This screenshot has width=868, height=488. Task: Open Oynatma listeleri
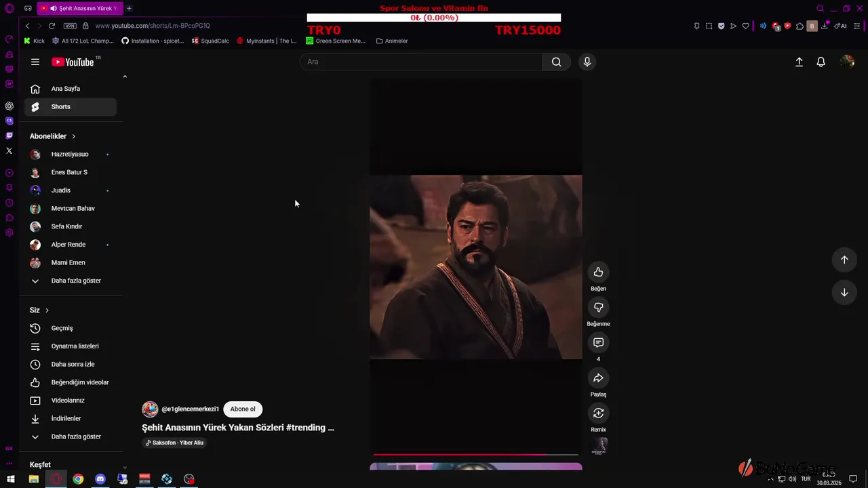tap(71, 346)
